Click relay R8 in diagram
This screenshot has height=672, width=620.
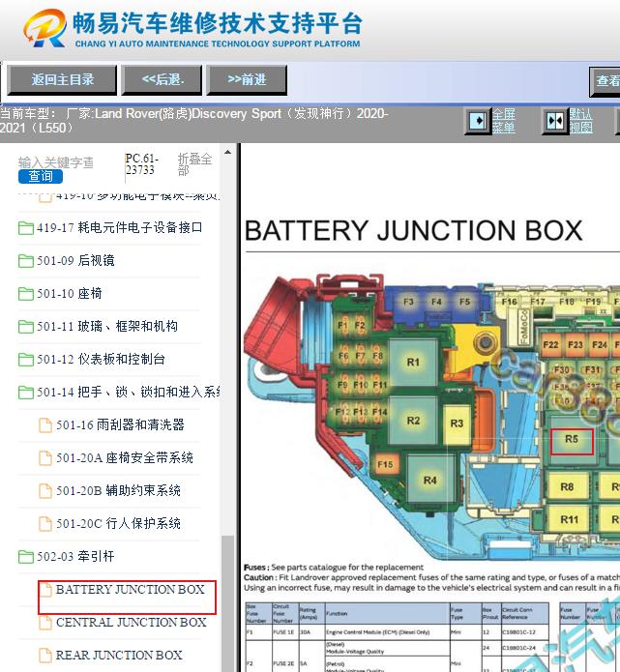click(x=567, y=487)
